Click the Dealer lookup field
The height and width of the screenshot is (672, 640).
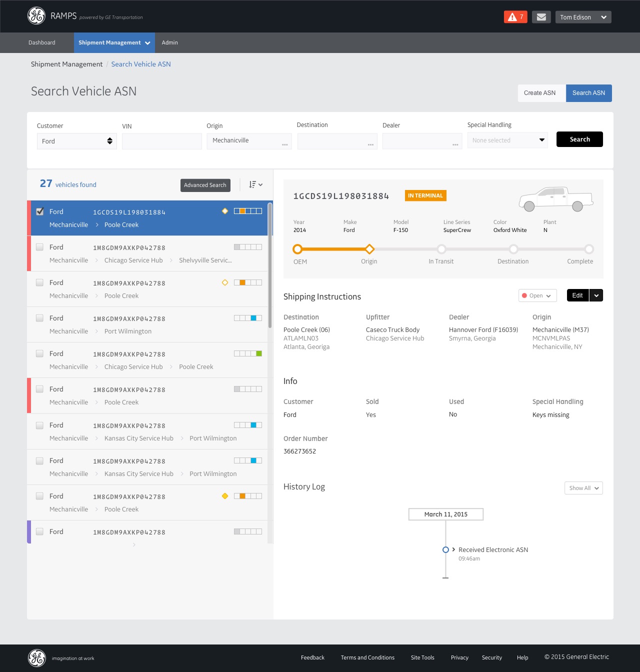coord(422,141)
